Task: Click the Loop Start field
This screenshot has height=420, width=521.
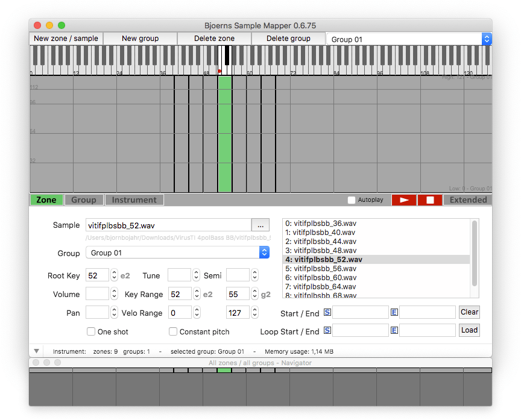Action: pyautogui.click(x=361, y=330)
